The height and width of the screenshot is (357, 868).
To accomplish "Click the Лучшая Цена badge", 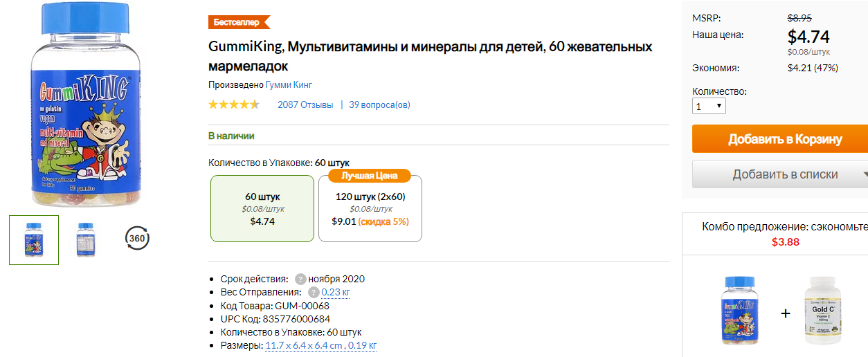I will (x=370, y=176).
